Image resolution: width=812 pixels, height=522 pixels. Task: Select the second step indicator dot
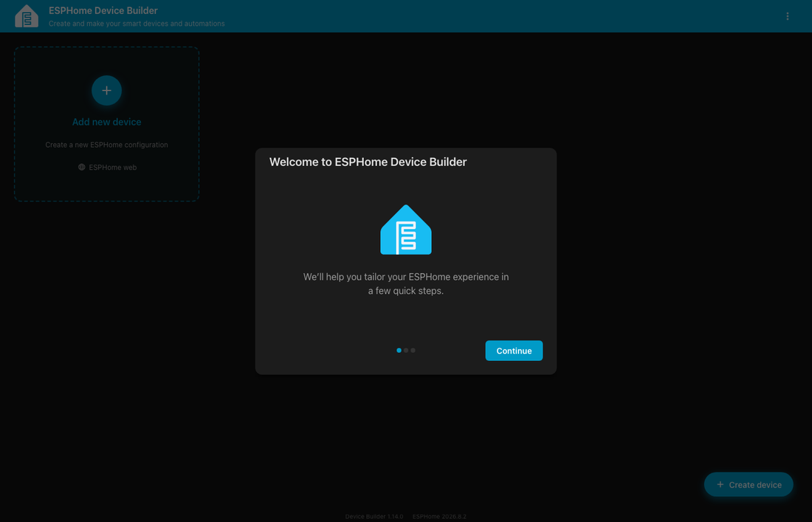pos(406,351)
